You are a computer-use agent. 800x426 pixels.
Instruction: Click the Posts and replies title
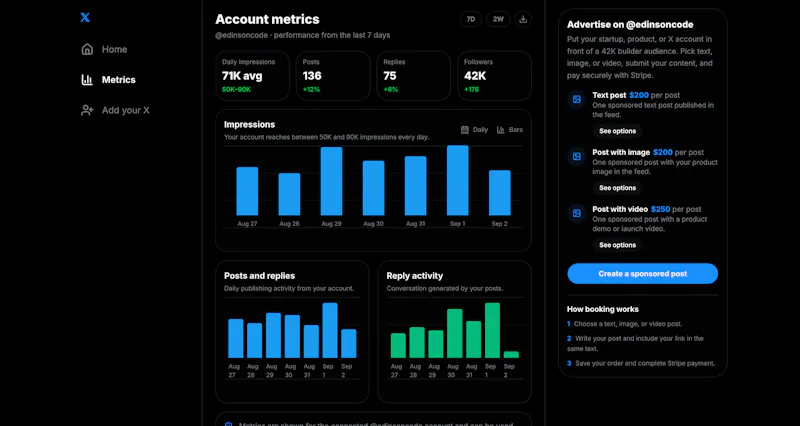coord(259,276)
